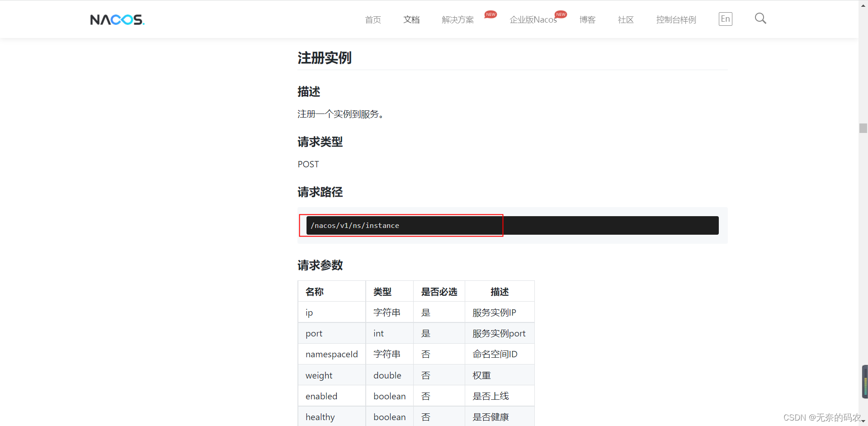Click 否 required cell in weight row

click(x=439, y=375)
